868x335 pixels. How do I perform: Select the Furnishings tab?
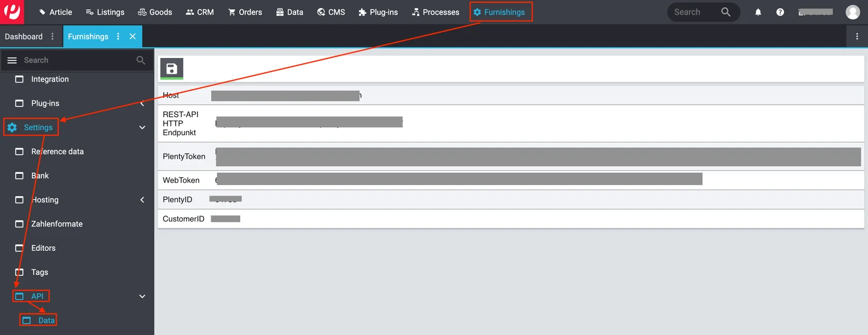click(x=88, y=36)
